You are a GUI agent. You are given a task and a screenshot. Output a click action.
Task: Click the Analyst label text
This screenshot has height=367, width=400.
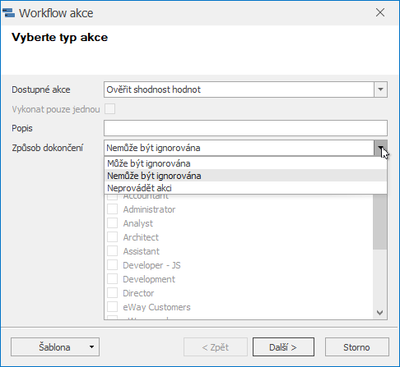[x=138, y=223]
